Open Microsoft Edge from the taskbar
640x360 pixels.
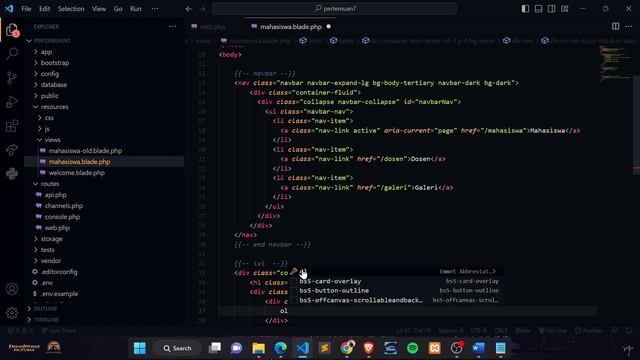[x=280, y=348]
